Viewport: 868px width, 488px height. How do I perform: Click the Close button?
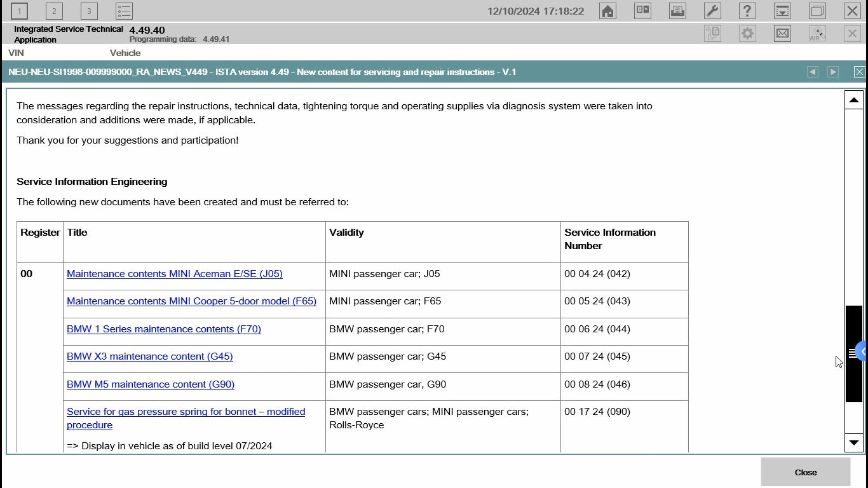point(806,472)
